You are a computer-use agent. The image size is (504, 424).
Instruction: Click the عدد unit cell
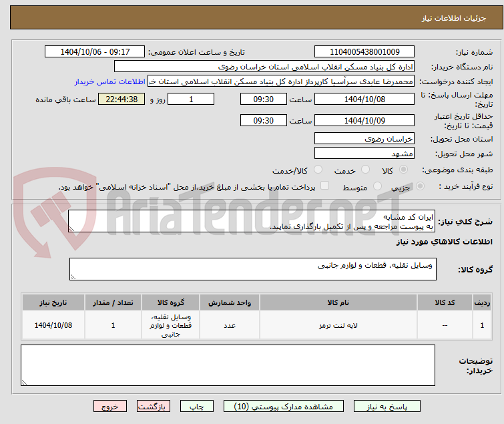[230, 325]
